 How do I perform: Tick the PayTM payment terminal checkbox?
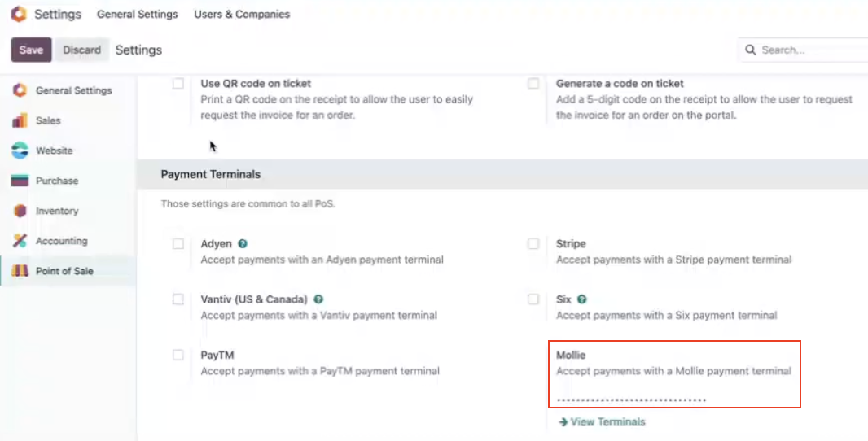(178, 355)
